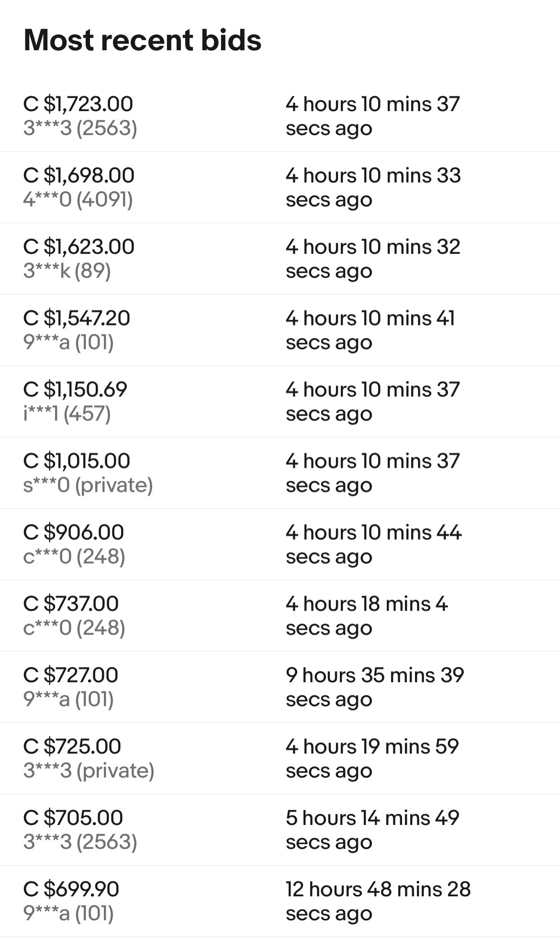This screenshot has height=949, width=560.
Task: Open bidder profile i***1 (457)
Action: pyautogui.click(x=67, y=414)
